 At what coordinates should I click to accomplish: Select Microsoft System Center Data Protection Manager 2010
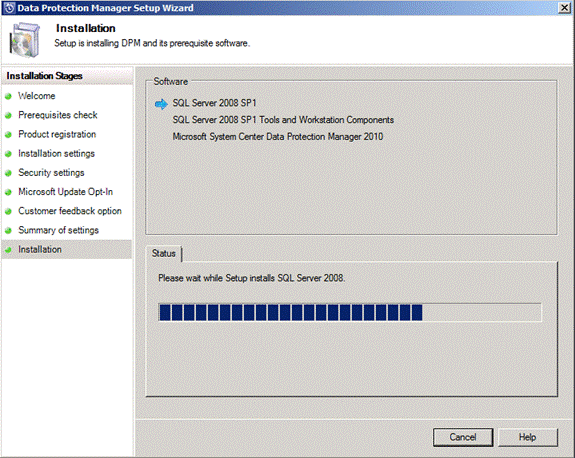tap(278, 137)
